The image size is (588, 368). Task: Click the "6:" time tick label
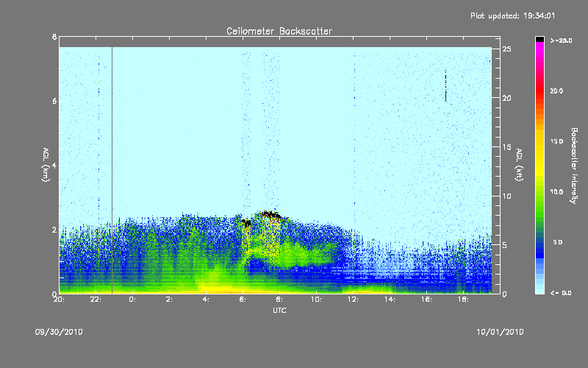(243, 300)
